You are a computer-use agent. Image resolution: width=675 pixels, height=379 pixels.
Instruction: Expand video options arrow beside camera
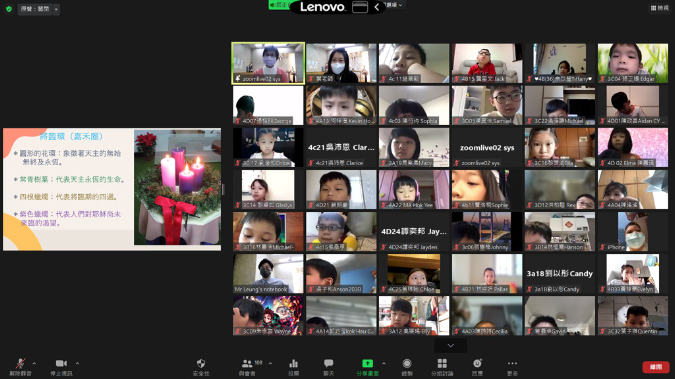[x=77, y=363]
